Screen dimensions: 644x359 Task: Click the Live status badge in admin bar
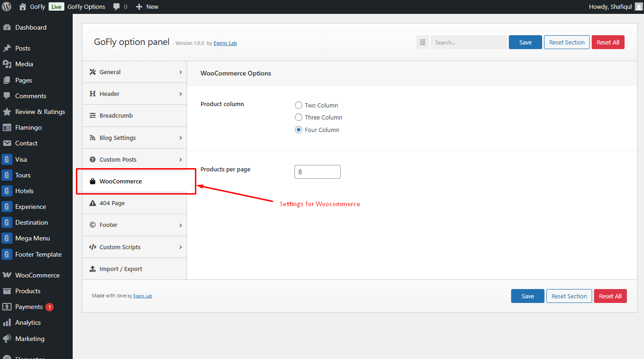tap(56, 7)
